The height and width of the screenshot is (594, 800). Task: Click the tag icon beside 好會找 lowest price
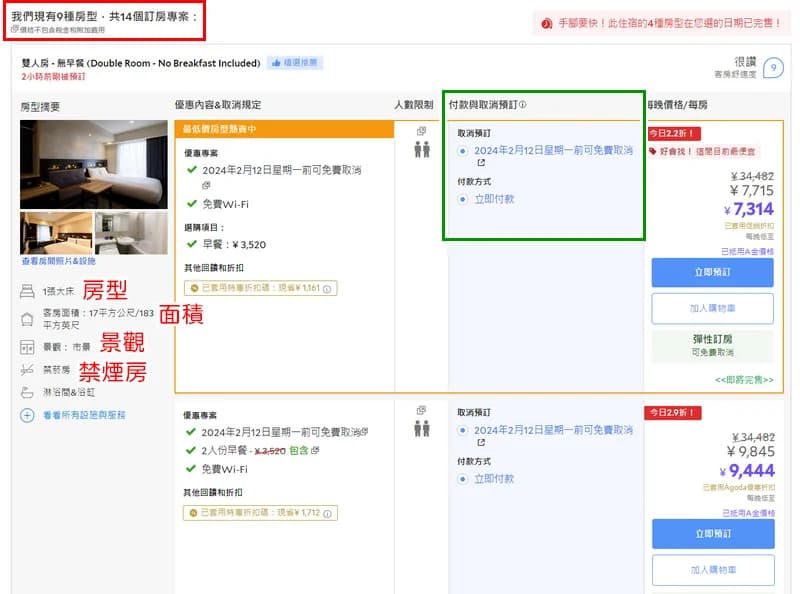(x=653, y=151)
